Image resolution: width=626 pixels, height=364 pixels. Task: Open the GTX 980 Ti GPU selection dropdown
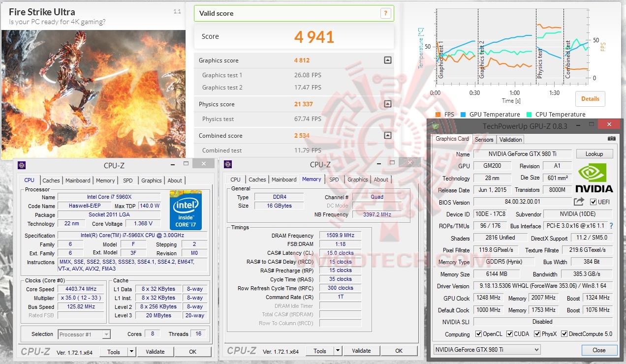[x=486, y=350]
